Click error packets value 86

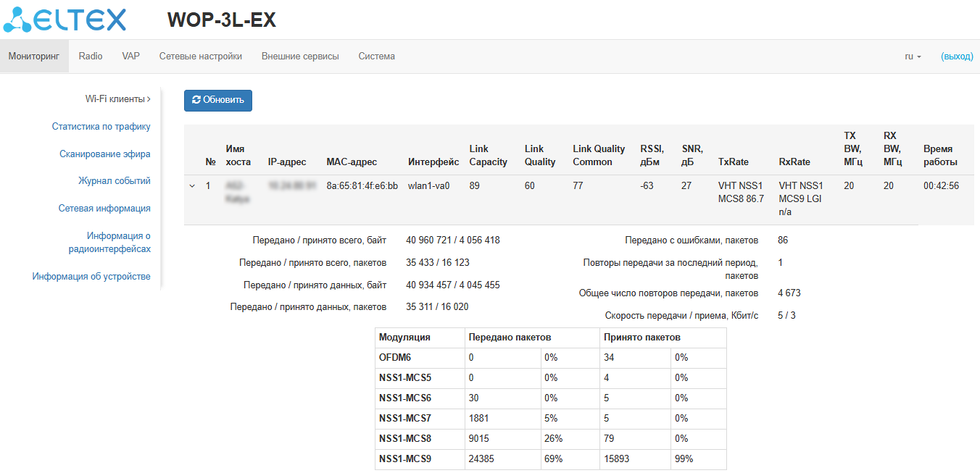(783, 240)
